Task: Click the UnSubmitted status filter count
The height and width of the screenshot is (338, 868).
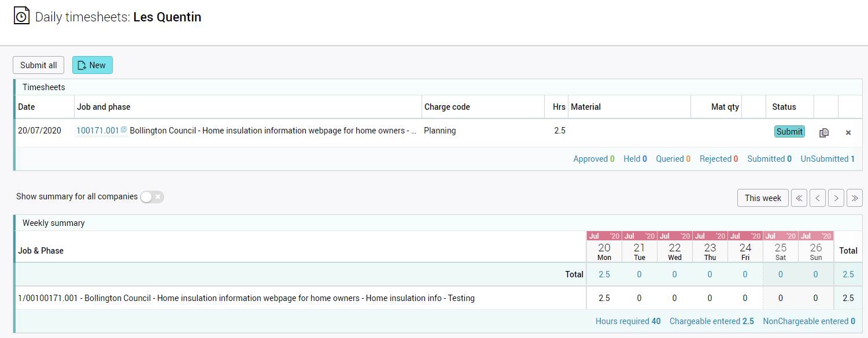Action: [x=827, y=159]
